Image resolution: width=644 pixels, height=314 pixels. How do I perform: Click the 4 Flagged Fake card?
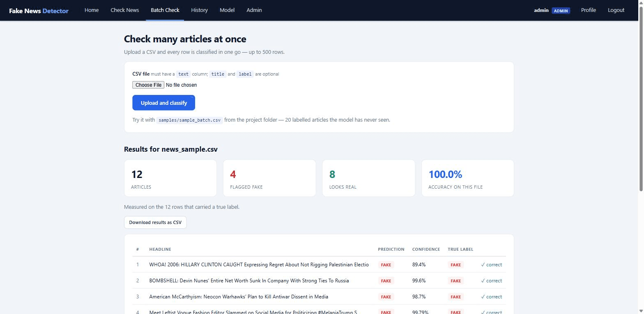coord(269,178)
